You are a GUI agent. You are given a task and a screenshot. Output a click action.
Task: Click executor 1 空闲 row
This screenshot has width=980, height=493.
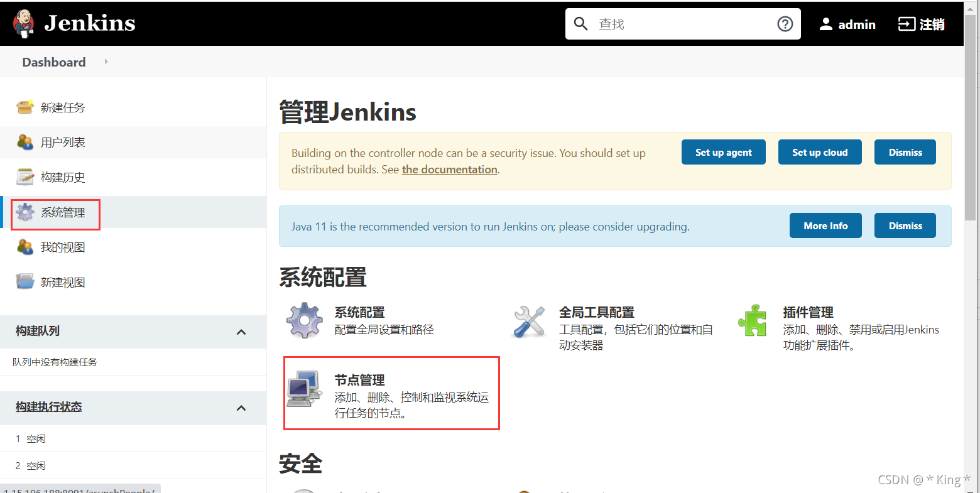[133, 438]
